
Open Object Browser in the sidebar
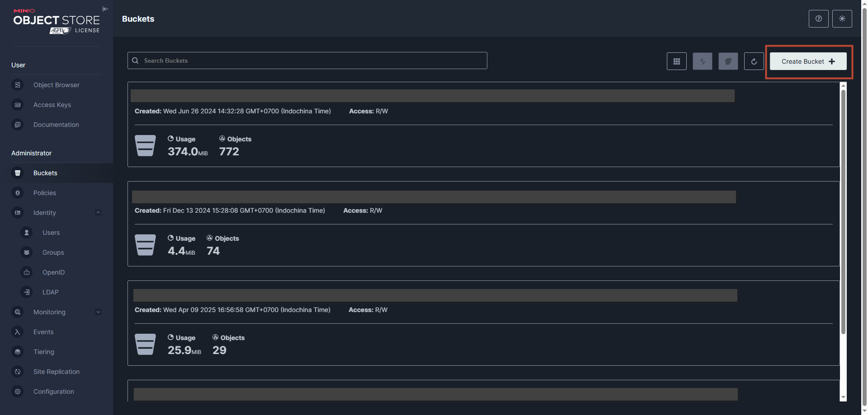[56, 85]
